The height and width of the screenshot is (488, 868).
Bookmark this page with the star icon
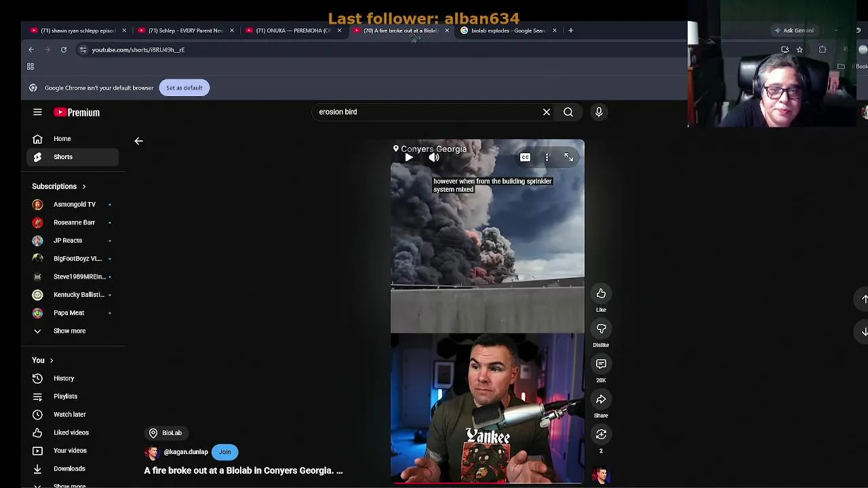click(800, 49)
